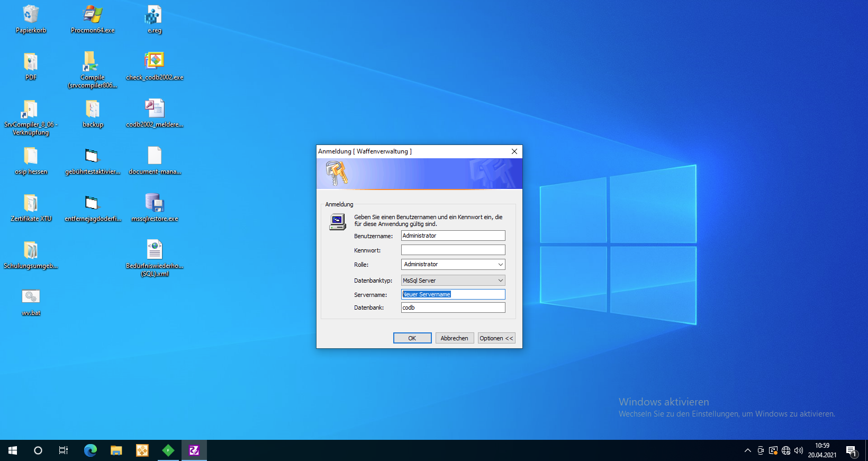Image resolution: width=868 pixels, height=461 pixels.
Task: Click OK to log in
Action: click(x=412, y=338)
